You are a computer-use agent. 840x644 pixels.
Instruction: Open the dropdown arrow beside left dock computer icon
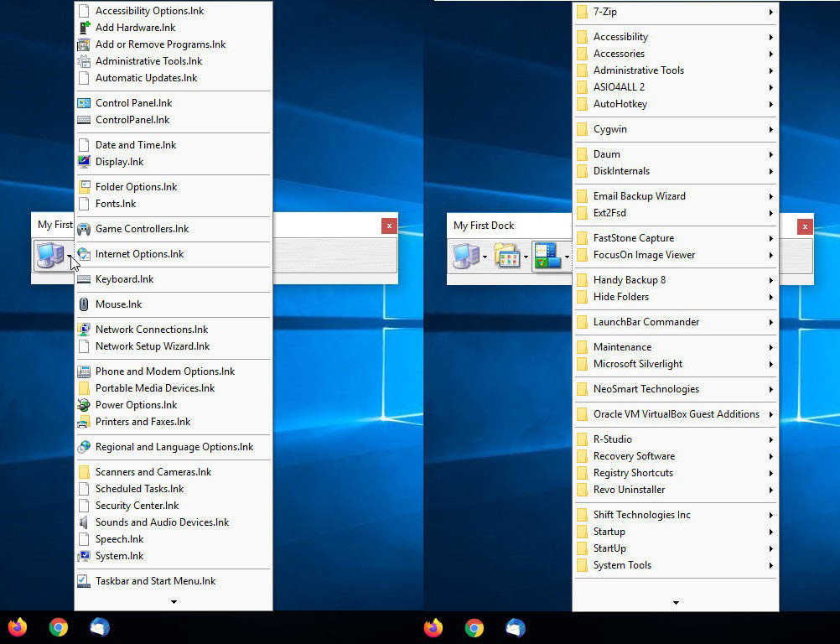[x=70, y=257]
